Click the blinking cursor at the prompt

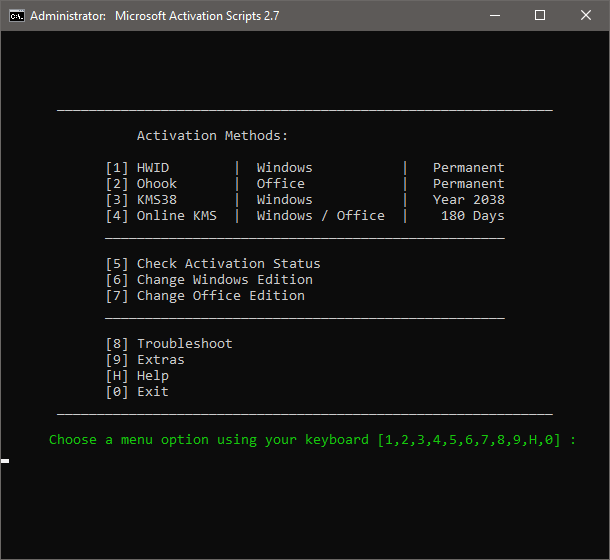tap(5, 461)
